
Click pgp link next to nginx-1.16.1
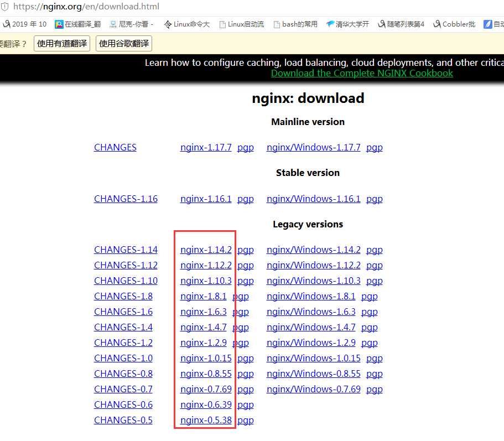(x=246, y=199)
